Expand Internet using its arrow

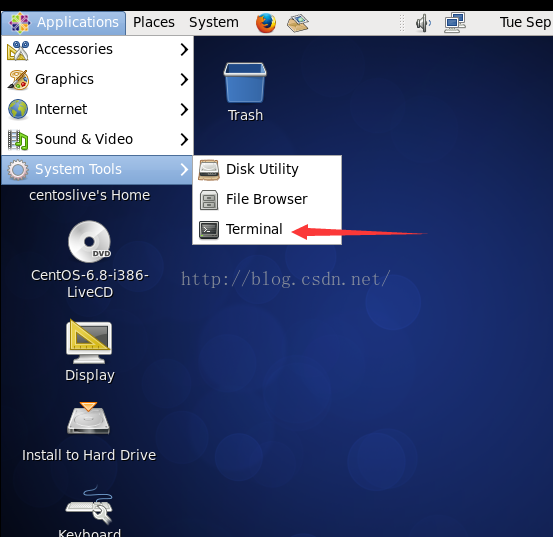click(184, 109)
